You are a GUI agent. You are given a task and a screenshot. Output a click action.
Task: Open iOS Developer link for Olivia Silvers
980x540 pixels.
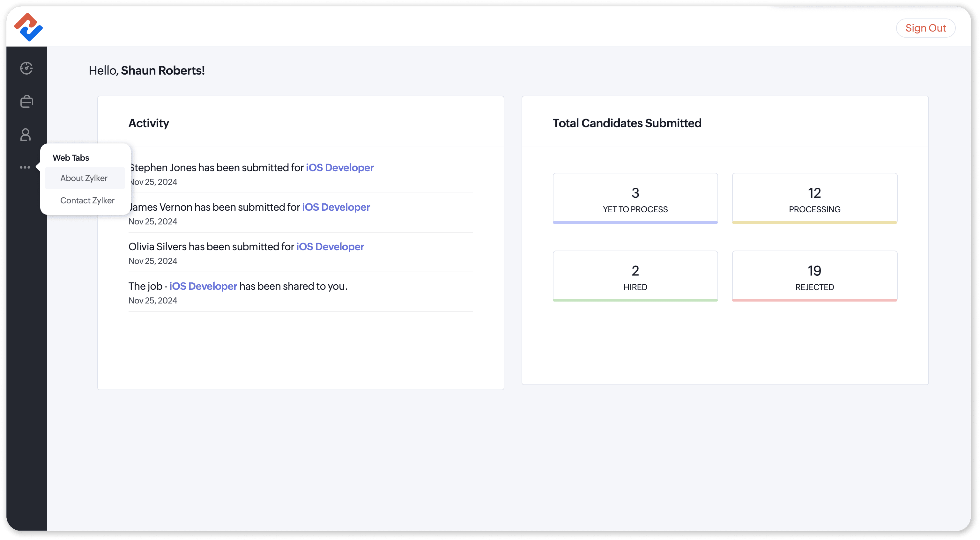330,247
